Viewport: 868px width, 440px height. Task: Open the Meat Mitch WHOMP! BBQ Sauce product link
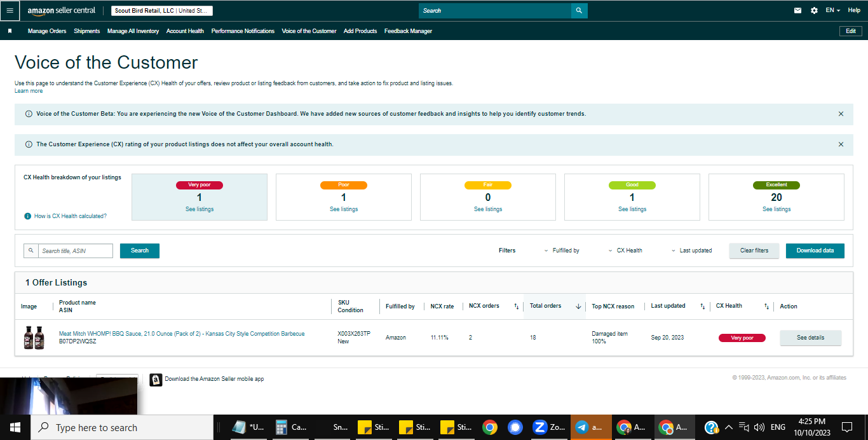pos(182,334)
